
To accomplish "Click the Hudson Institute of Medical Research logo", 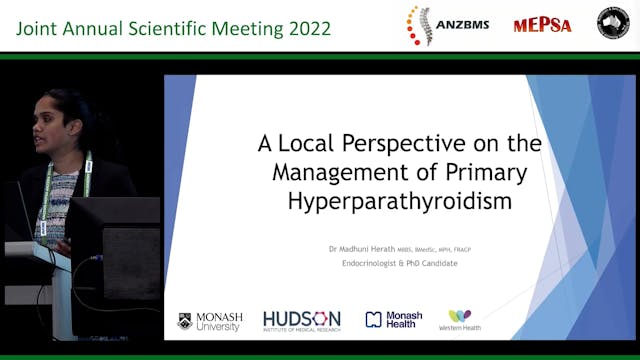I will tap(302, 321).
